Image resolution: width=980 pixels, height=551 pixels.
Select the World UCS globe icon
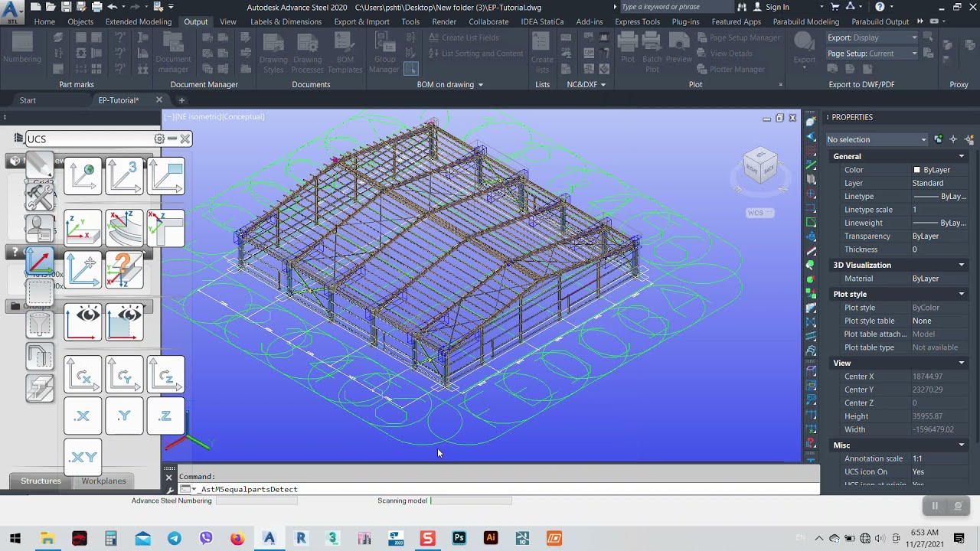pos(83,176)
